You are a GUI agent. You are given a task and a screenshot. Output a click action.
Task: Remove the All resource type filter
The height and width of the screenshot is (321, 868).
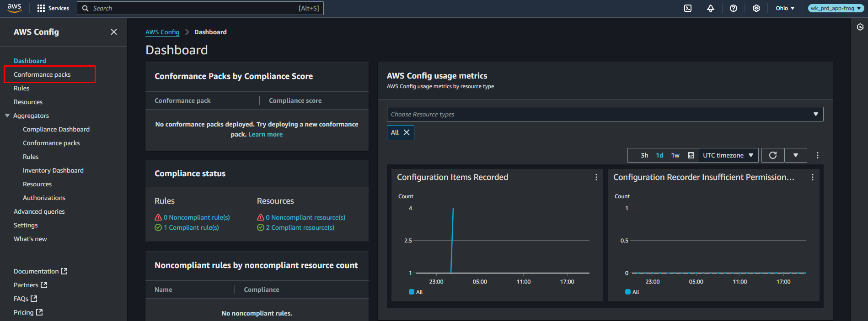click(406, 132)
